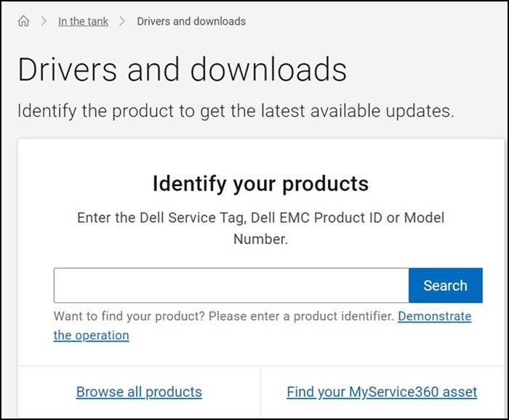The image size is (509, 420).
Task: Click the vertical divider between the bottom links
Action: pyautogui.click(x=260, y=392)
